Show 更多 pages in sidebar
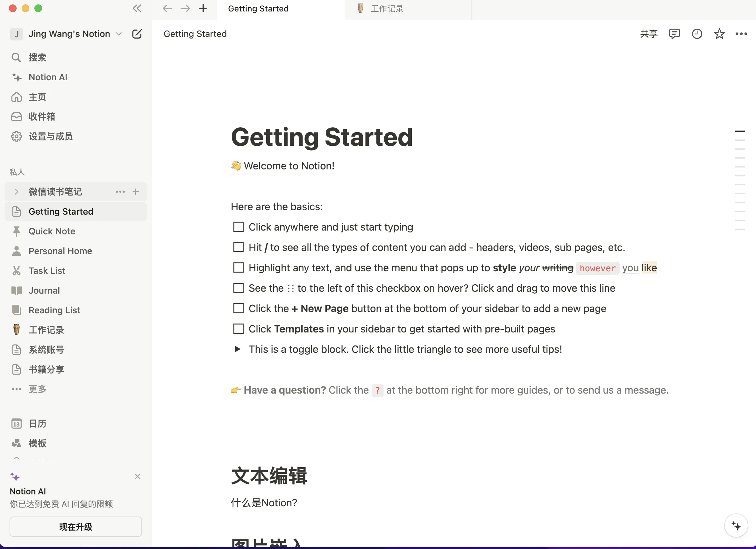The height and width of the screenshot is (549, 756). click(76, 389)
